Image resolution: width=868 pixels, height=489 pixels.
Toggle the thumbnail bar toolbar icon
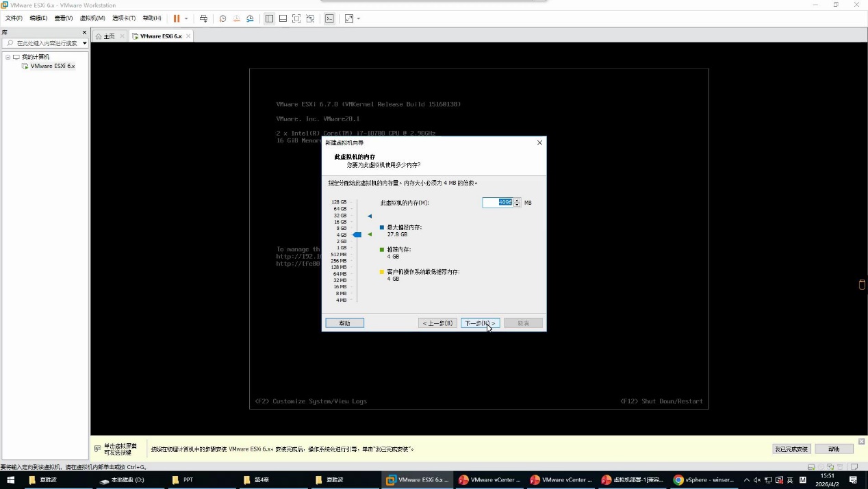click(x=283, y=18)
